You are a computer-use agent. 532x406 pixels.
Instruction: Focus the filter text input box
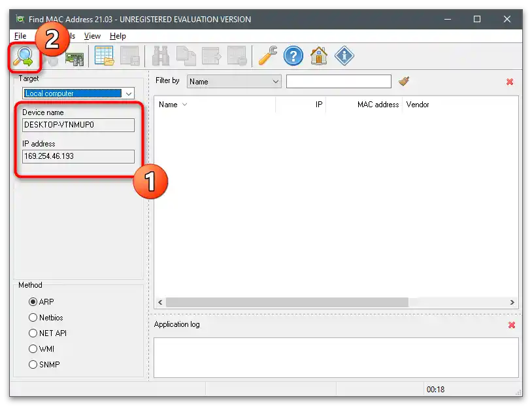(339, 82)
